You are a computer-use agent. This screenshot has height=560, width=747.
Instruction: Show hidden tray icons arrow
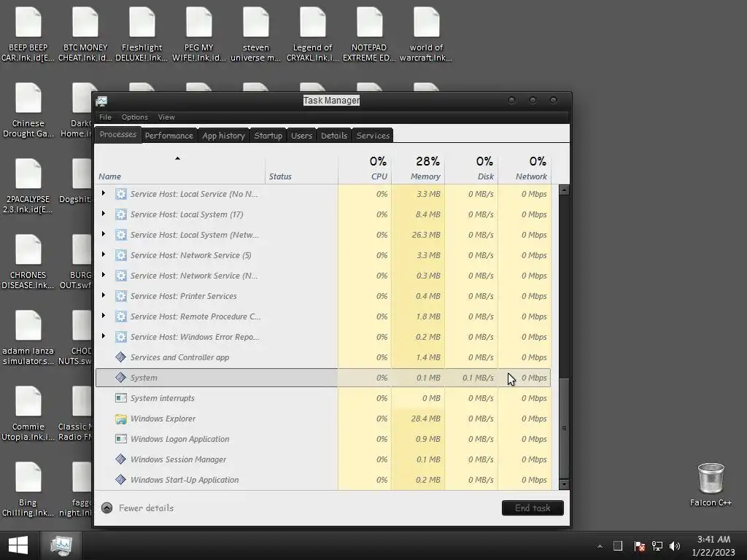tap(600, 546)
